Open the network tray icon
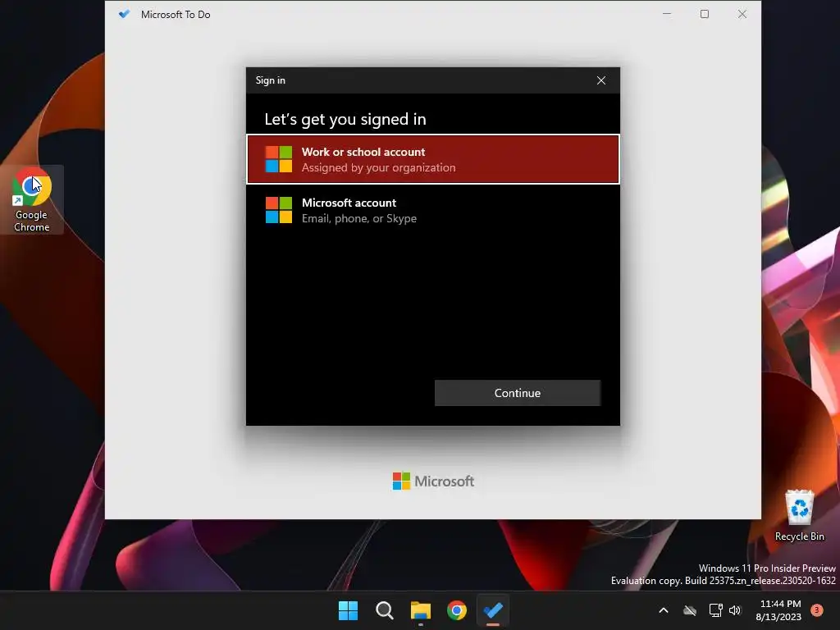 [715, 610]
